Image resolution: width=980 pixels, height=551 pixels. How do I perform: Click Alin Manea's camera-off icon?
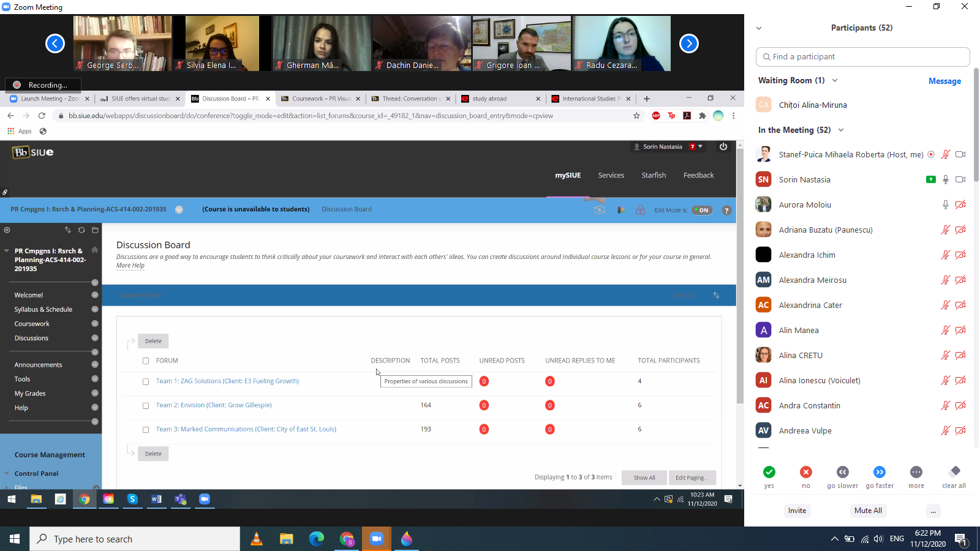click(x=960, y=330)
